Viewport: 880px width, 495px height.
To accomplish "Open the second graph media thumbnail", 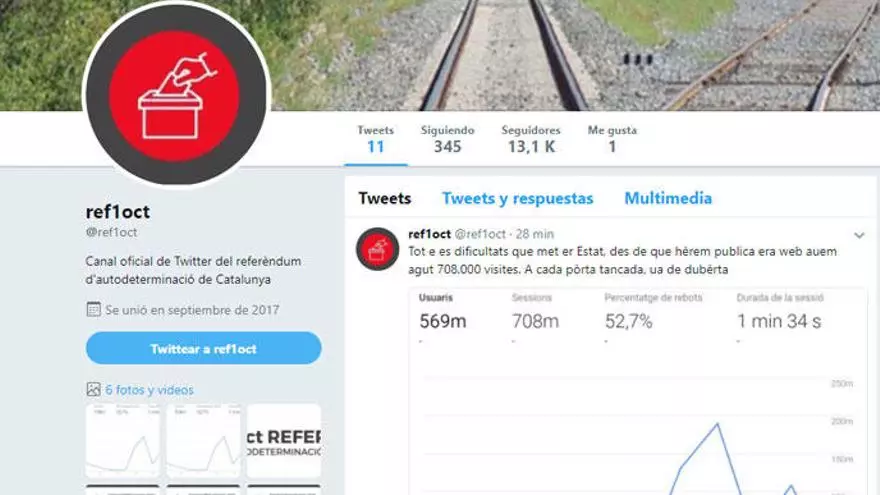I will [x=204, y=441].
